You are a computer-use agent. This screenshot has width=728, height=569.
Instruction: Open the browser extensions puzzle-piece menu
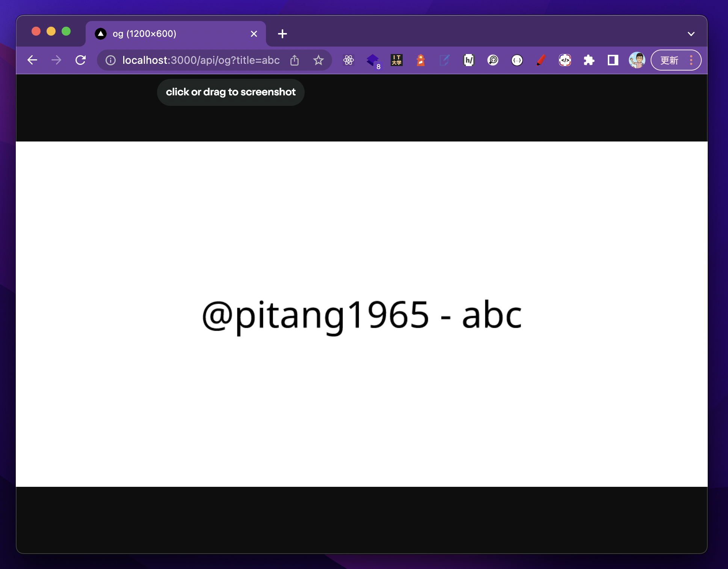(x=589, y=60)
